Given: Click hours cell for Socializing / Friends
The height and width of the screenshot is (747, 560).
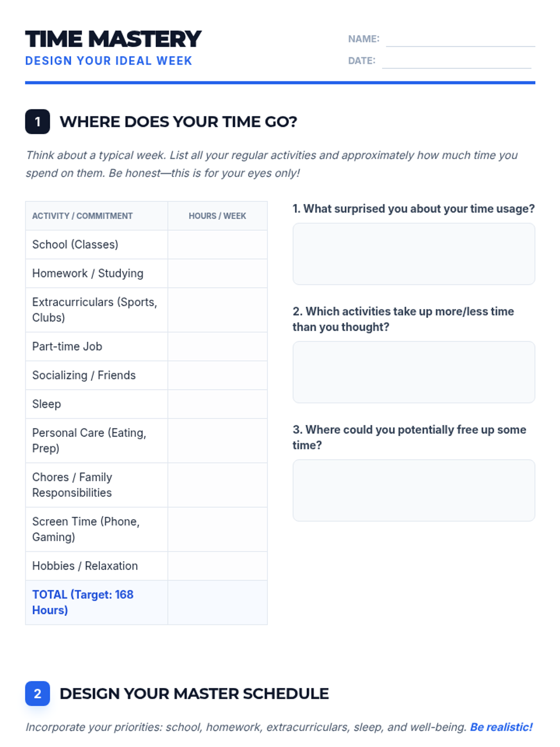Looking at the screenshot, I should [217, 375].
